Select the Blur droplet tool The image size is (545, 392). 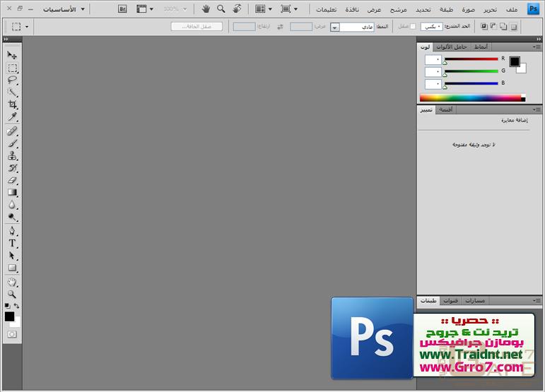(12, 205)
